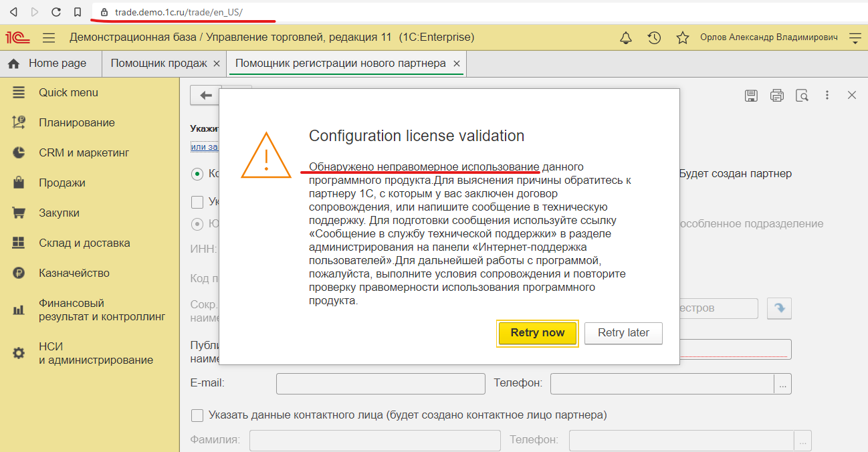Click the ellipsis button of the lower Телефон field

pos(802,440)
